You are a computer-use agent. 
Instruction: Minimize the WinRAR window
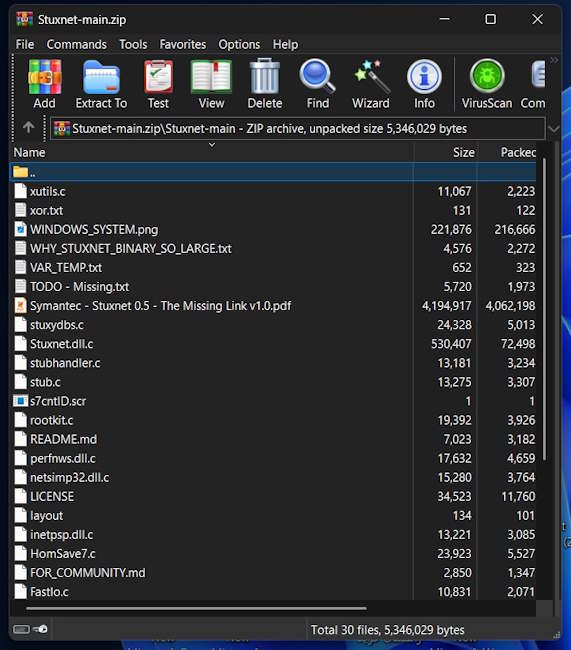coord(445,19)
